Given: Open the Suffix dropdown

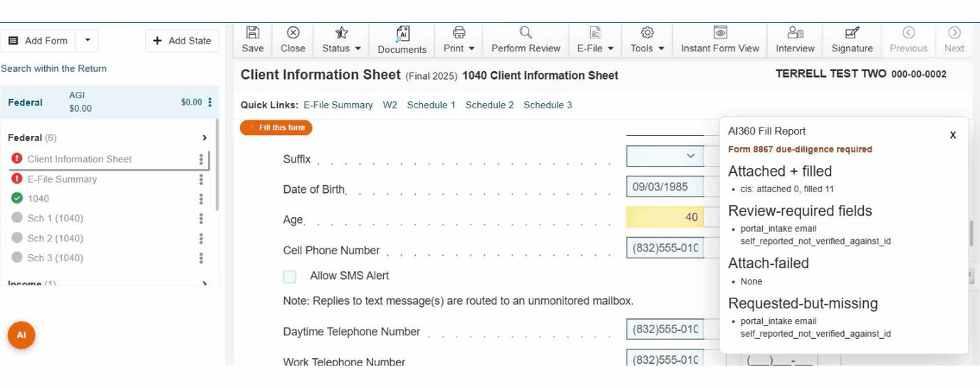Looking at the screenshot, I should (664, 156).
